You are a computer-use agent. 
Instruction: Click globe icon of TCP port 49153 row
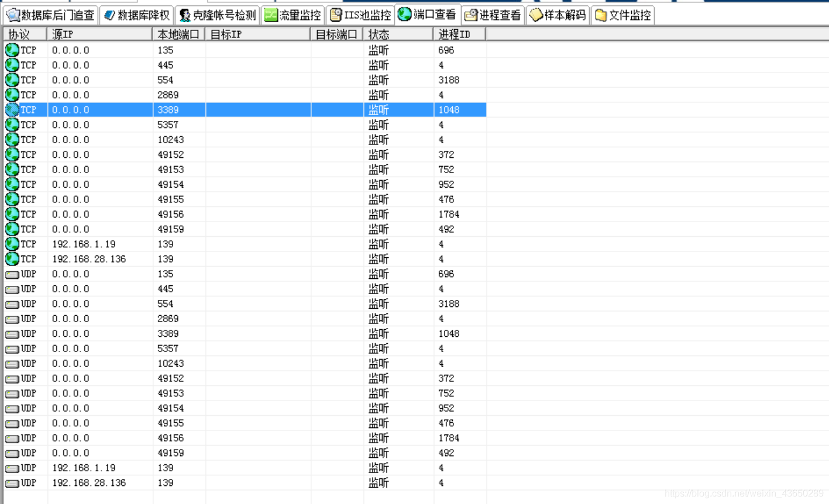[x=12, y=170]
